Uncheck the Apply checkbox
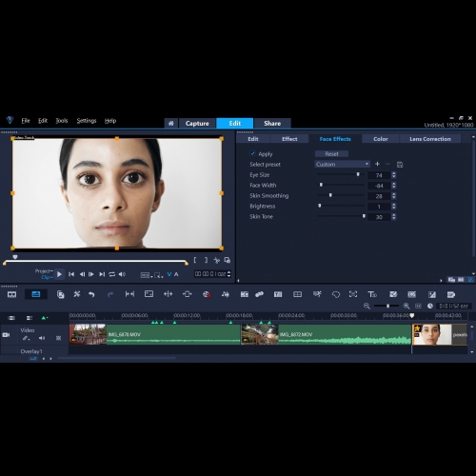 [x=252, y=153]
